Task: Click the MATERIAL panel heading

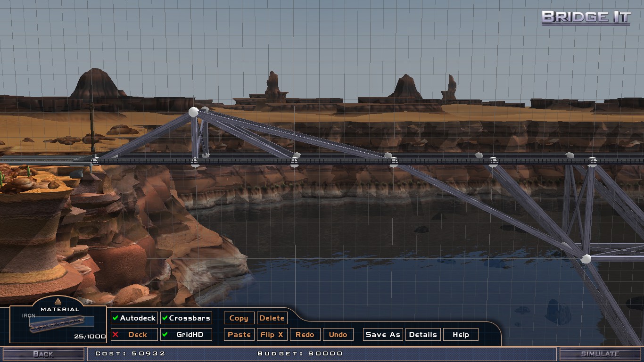Action: (x=60, y=310)
